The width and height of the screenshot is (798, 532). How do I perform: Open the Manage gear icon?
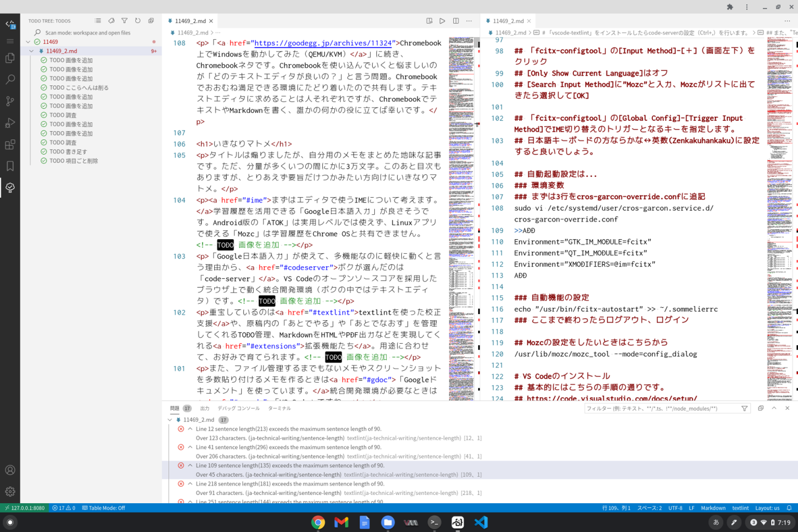pyautogui.click(x=10, y=491)
